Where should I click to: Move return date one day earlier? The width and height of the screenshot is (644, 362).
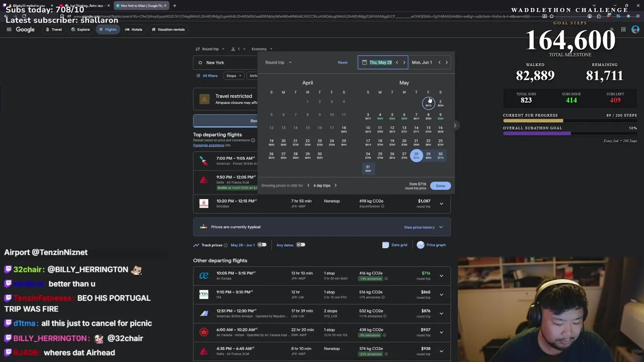click(x=439, y=62)
